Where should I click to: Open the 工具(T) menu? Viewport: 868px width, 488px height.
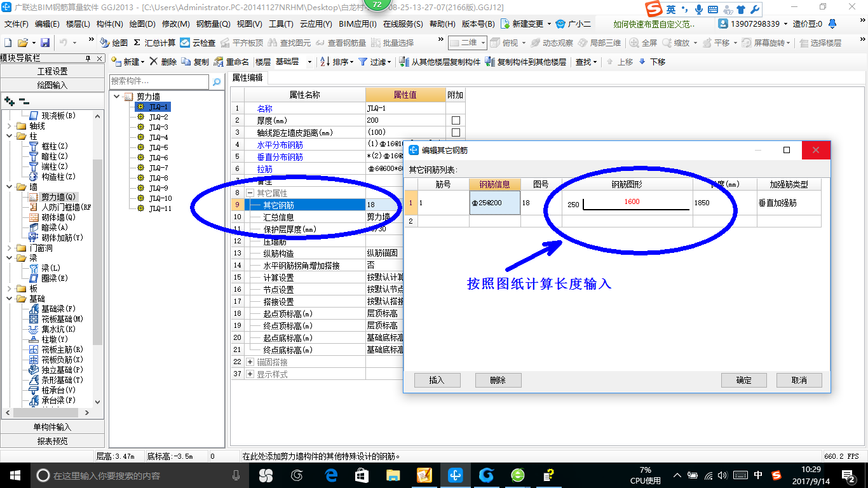point(281,24)
